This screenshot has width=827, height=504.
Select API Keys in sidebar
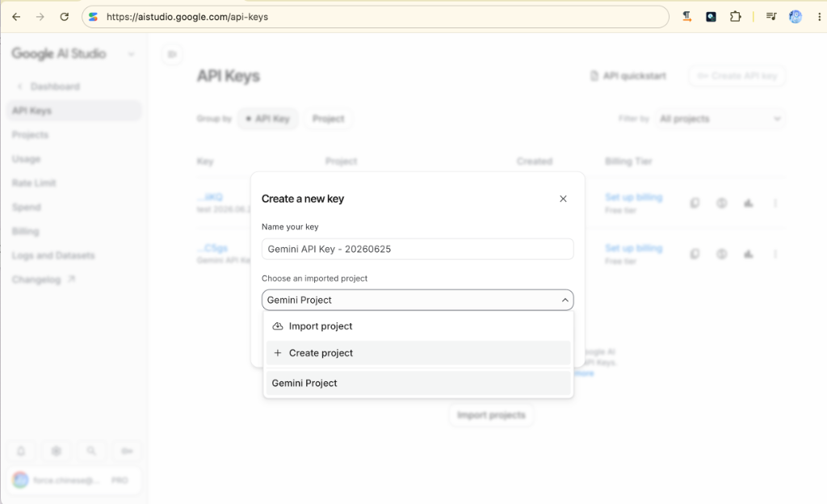click(74, 111)
